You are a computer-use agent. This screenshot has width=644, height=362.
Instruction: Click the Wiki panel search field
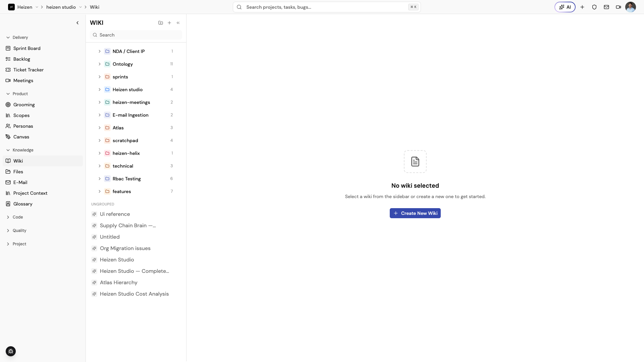[x=136, y=35]
